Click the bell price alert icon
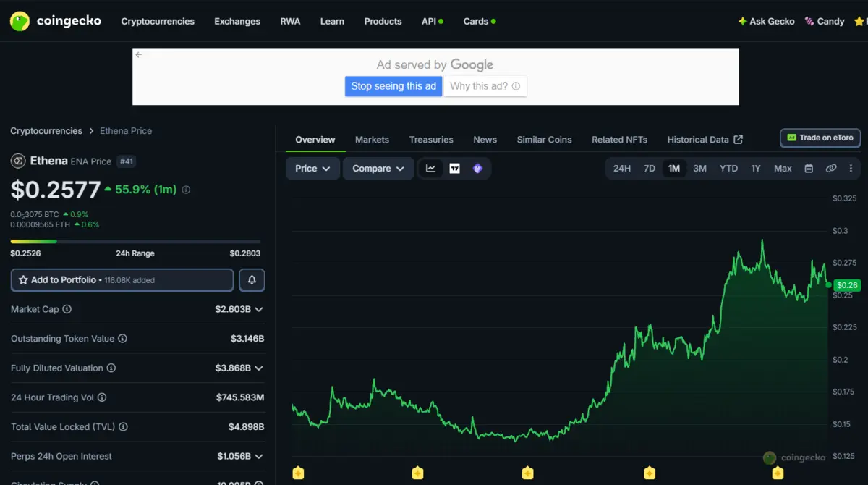 [x=252, y=280]
